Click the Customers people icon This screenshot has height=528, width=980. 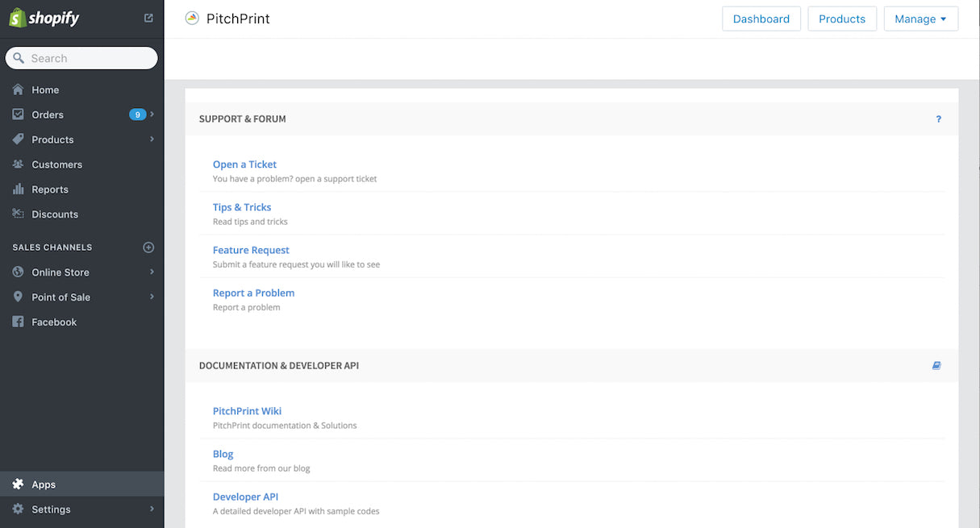pyautogui.click(x=18, y=164)
